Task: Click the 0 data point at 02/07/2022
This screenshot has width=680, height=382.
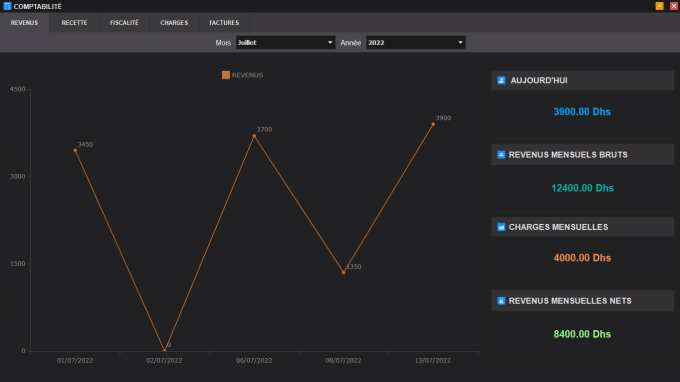Action: point(164,350)
